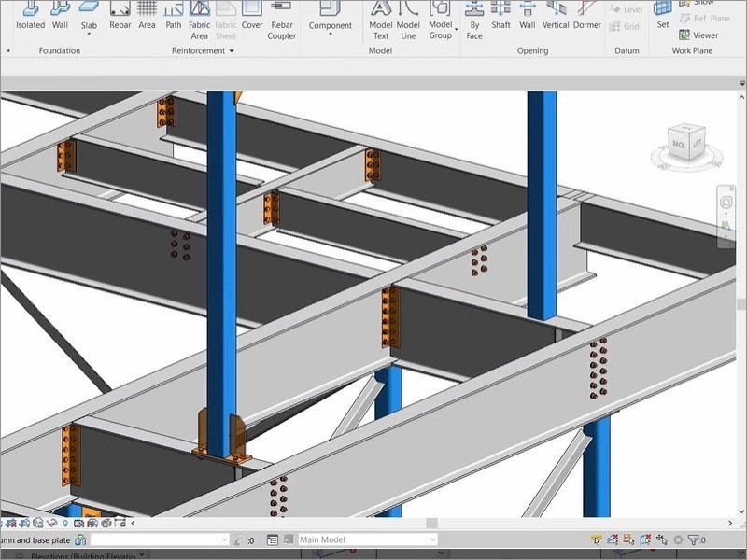Toggle Select Underlay Elements icon
The width and height of the screenshot is (747, 560).
pos(613,539)
